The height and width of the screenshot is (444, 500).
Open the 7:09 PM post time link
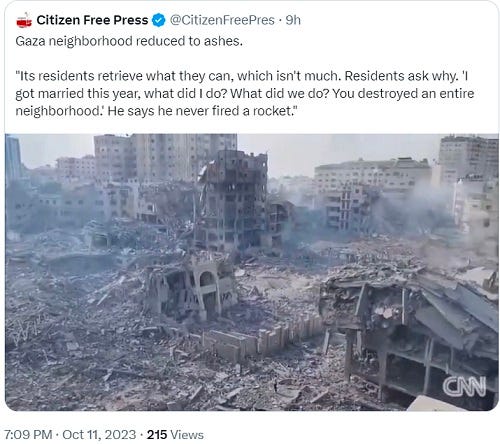pyautogui.click(x=28, y=435)
